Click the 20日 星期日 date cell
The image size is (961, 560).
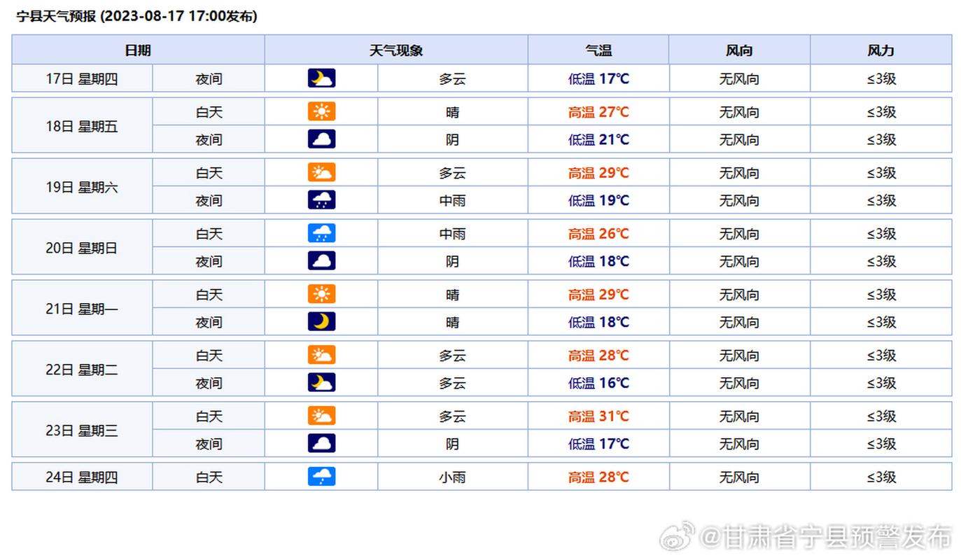pos(82,247)
